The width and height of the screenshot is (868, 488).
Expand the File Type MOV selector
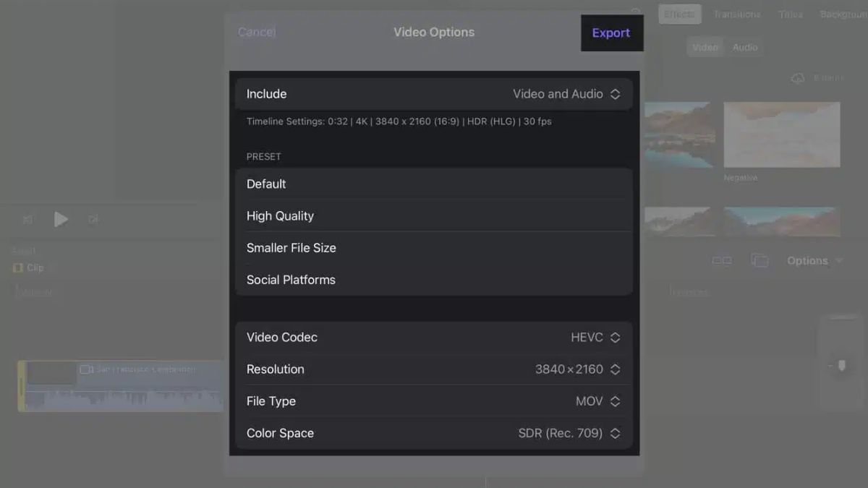point(434,401)
